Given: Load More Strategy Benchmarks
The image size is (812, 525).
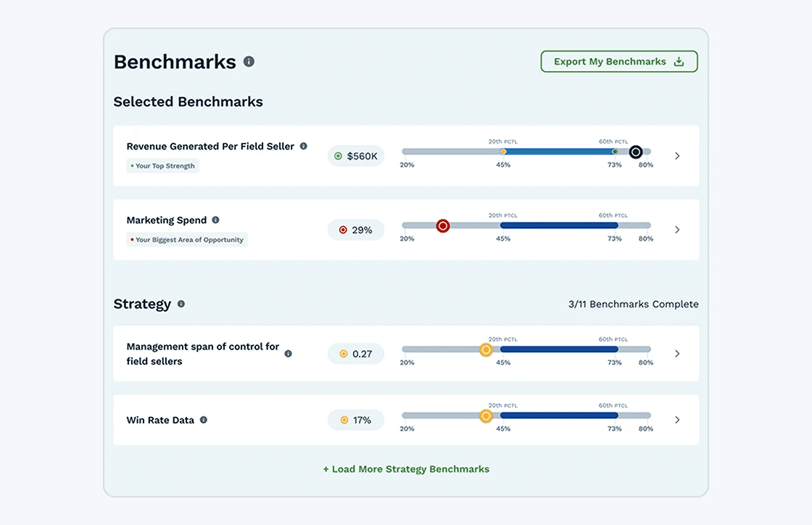Looking at the screenshot, I should (x=406, y=469).
